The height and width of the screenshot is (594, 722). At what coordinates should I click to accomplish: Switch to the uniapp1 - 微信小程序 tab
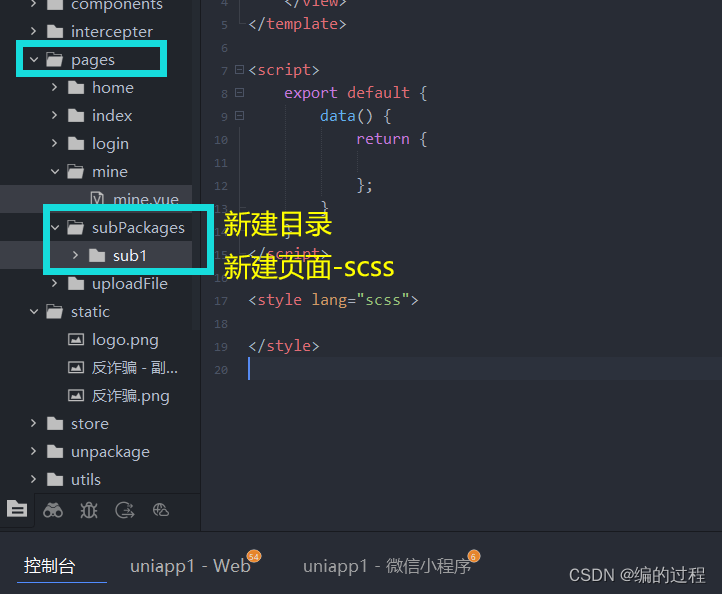click(x=387, y=566)
